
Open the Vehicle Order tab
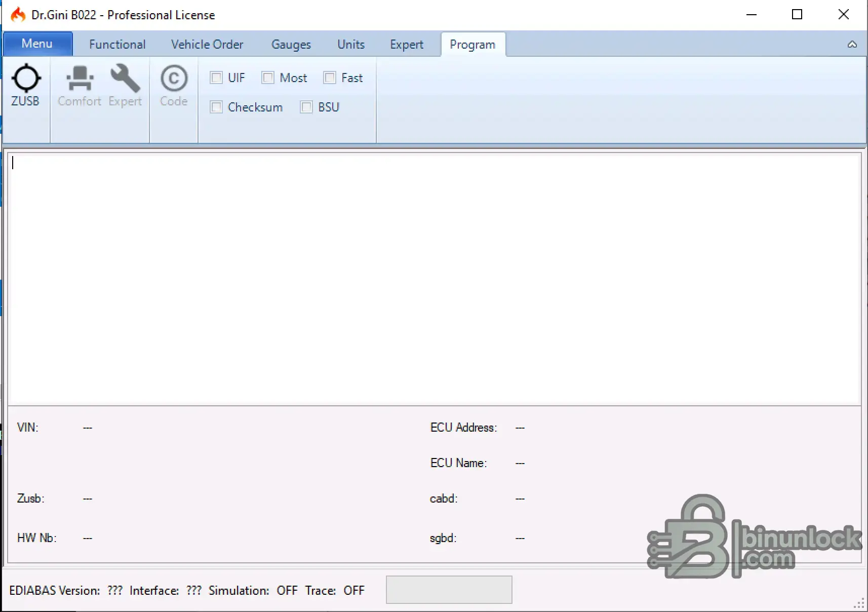(207, 45)
